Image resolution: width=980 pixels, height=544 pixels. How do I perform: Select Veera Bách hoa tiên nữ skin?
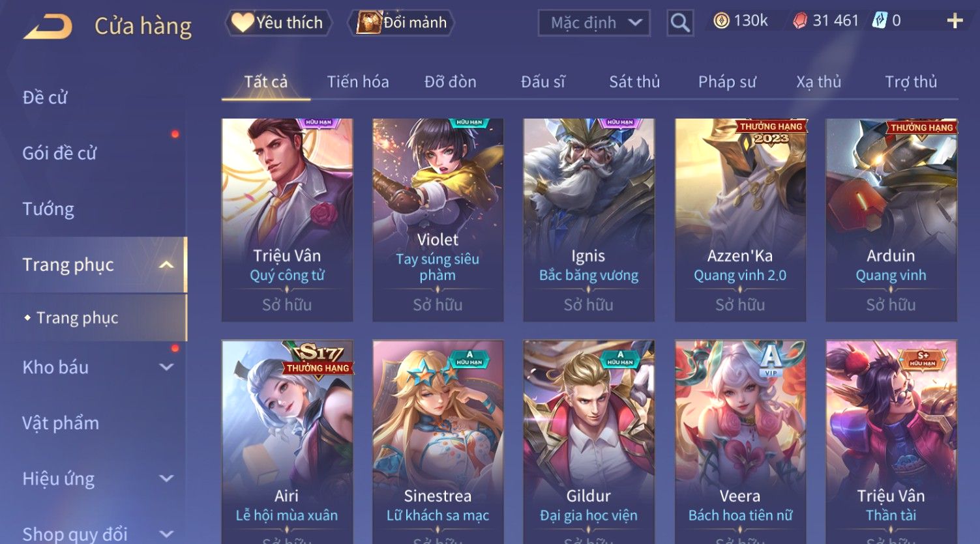tap(740, 442)
